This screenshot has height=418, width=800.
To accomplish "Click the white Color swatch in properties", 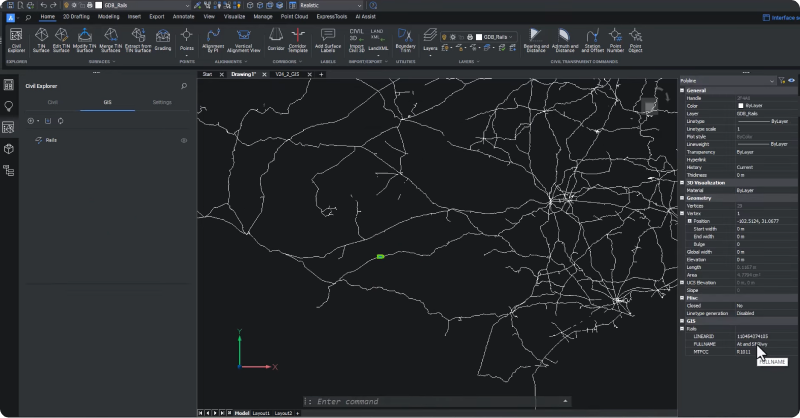I will [740, 105].
